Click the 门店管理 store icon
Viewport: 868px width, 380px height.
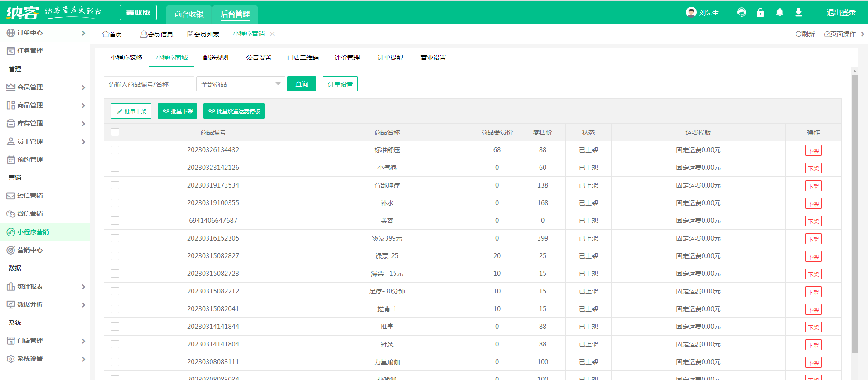[x=11, y=341]
